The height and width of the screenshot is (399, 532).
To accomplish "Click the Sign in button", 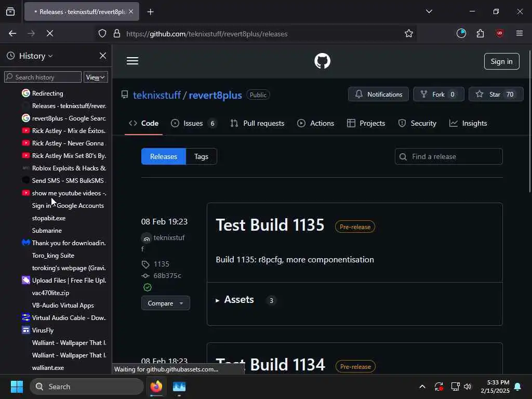I will [501, 61].
